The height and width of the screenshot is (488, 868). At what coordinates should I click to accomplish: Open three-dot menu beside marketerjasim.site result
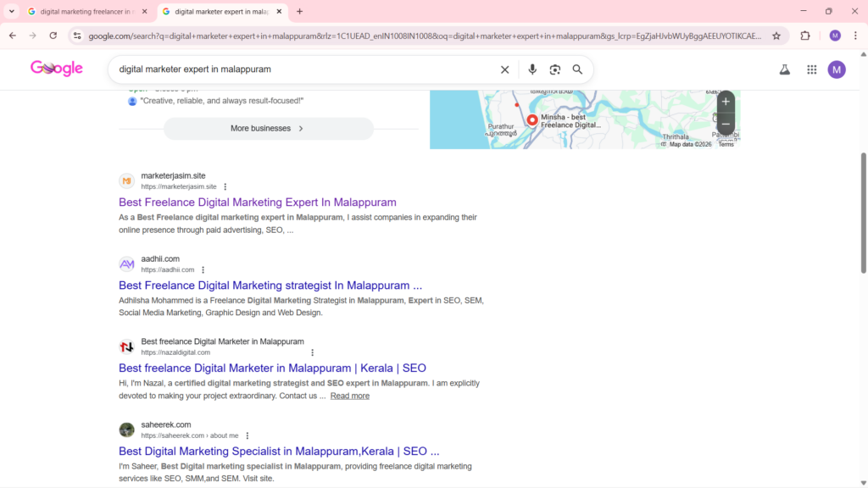tap(225, 186)
